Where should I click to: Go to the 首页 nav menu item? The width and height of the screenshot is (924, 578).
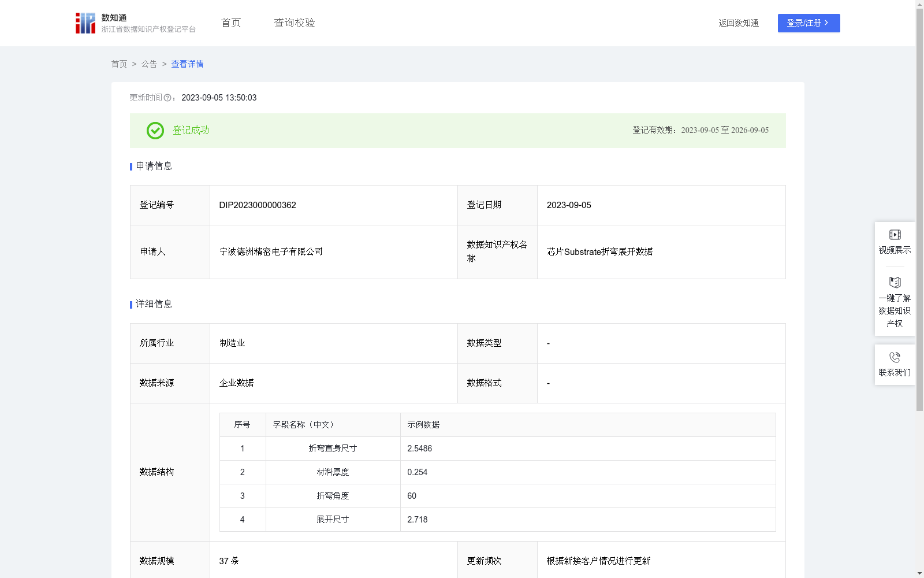coord(231,23)
